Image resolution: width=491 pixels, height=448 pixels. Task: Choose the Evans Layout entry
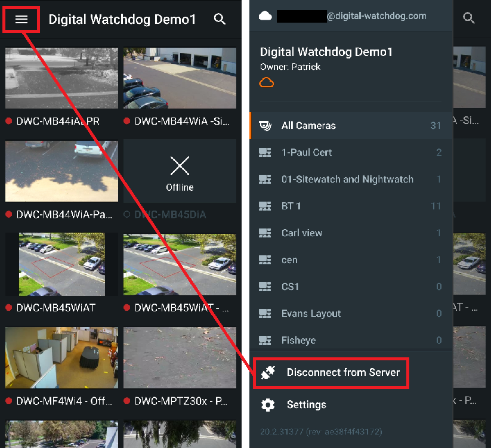(311, 314)
